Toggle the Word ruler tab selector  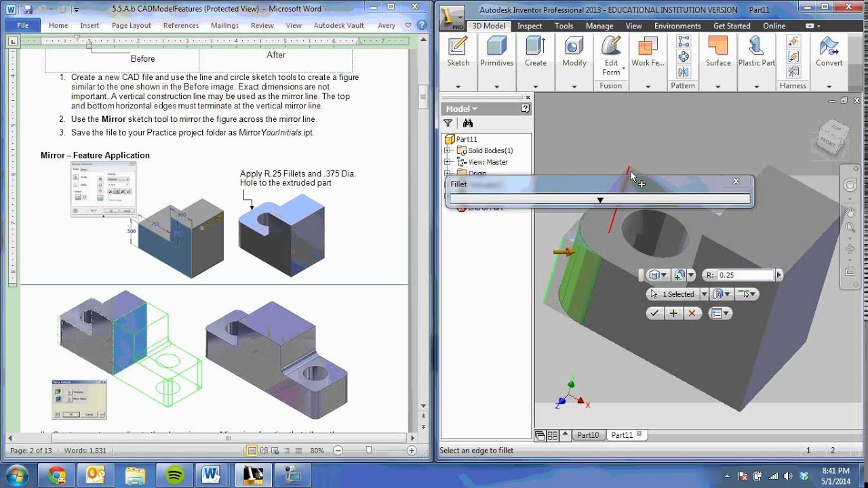point(13,41)
